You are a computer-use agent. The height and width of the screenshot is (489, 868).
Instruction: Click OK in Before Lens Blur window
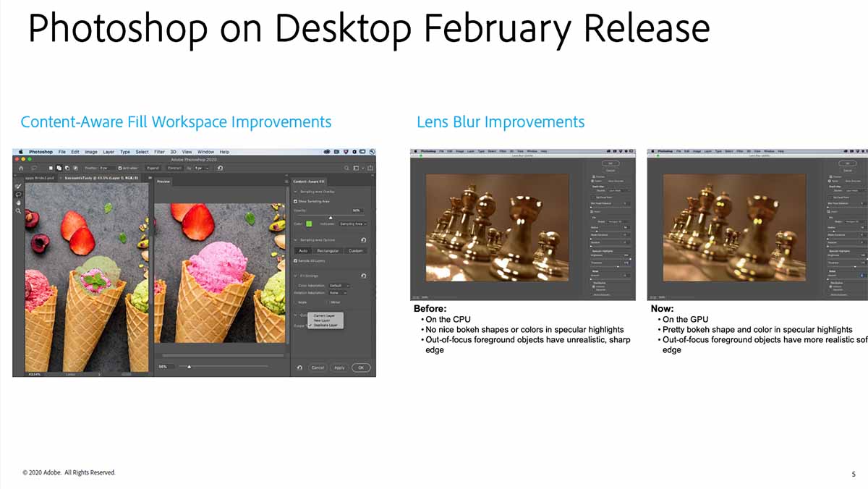(610, 163)
